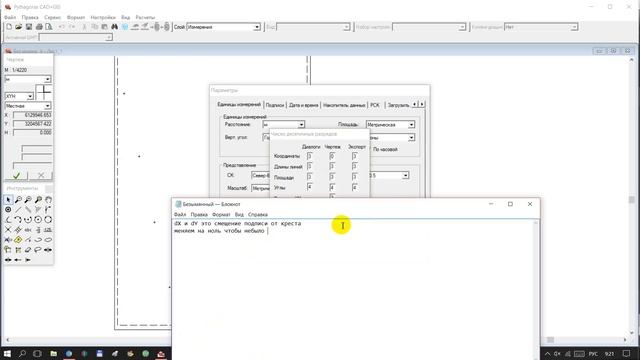Open the Слой Измерения layer dropdown
Image resolution: width=640 pixels, height=360 pixels.
(x=257, y=27)
